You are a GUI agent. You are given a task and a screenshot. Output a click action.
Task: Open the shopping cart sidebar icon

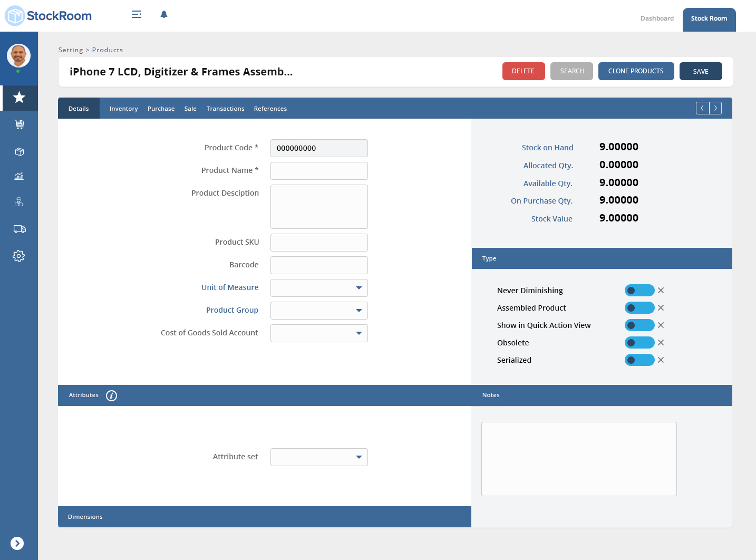tap(20, 124)
